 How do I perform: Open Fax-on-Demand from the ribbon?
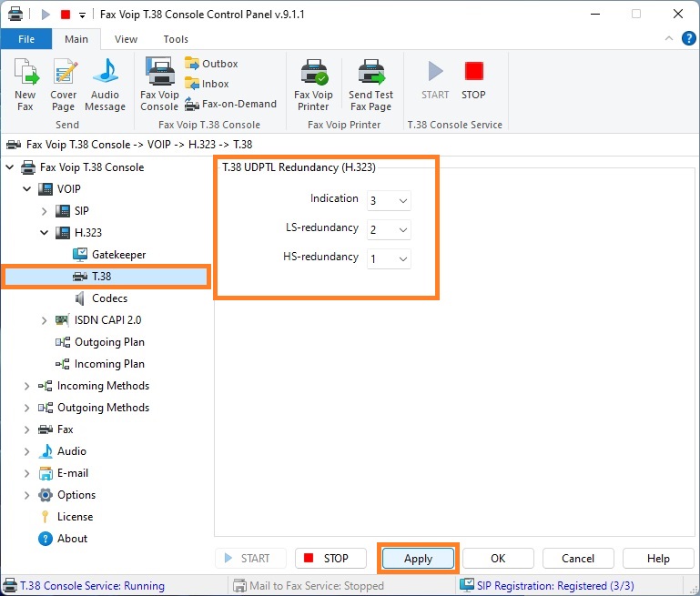[x=230, y=104]
